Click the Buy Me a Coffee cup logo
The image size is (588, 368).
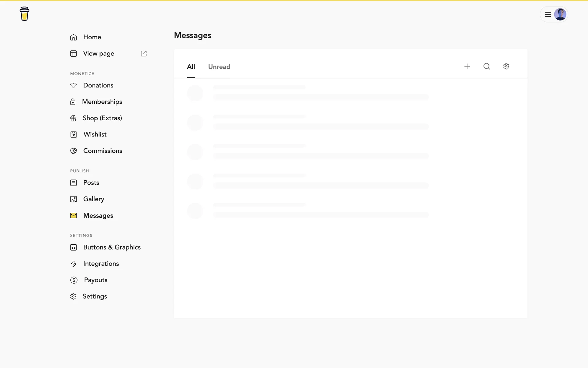pyautogui.click(x=24, y=14)
